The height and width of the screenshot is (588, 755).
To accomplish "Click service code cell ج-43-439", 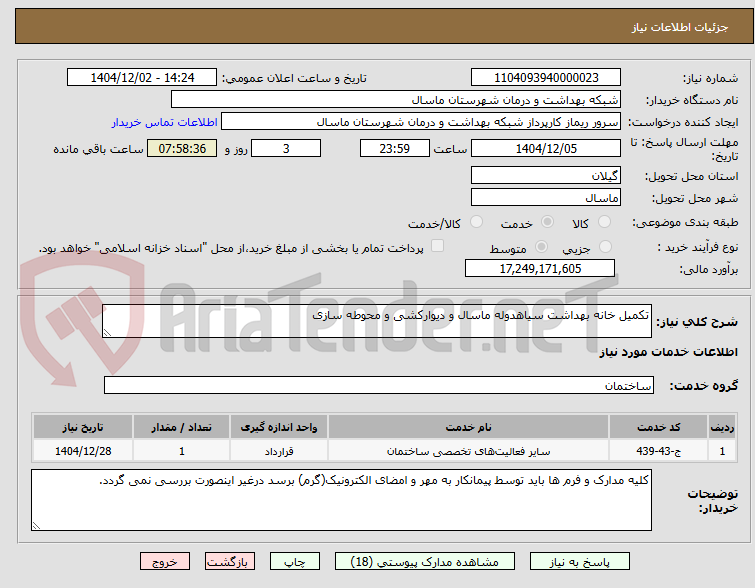I will [x=658, y=451].
